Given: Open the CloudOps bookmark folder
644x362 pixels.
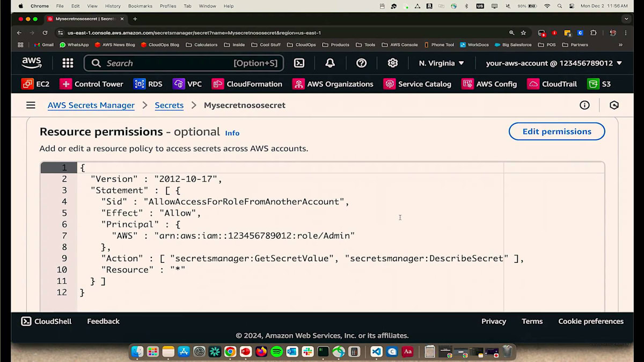Looking at the screenshot, I should [x=302, y=45].
